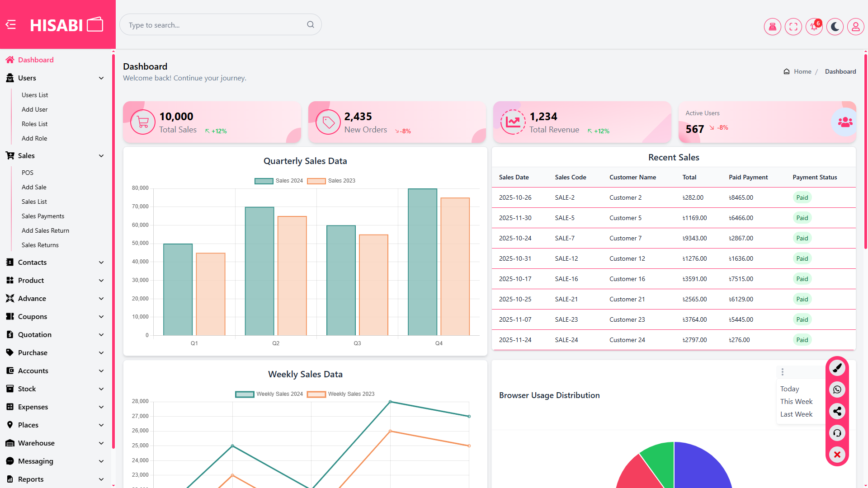Open the three-dot menu in Browser Usage card
The width and height of the screenshot is (868, 488).
click(x=782, y=371)
